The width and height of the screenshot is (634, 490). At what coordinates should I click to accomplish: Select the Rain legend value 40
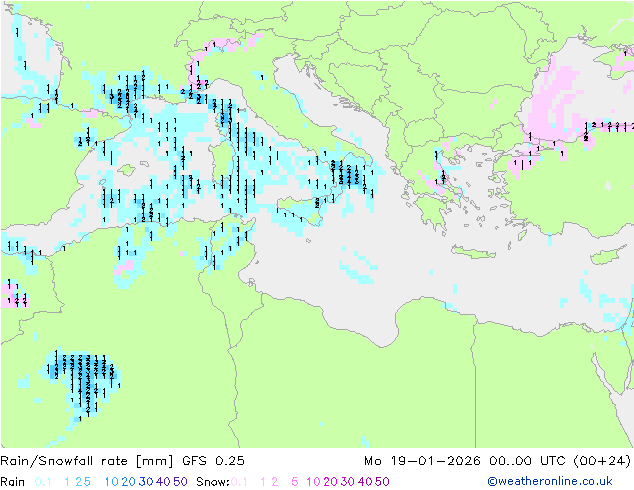click(163, 482)
